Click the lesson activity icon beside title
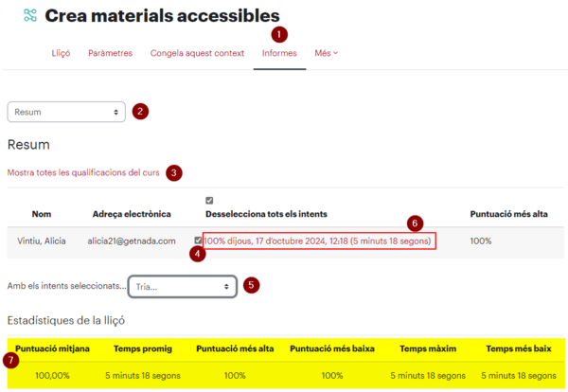 (30, 15)
